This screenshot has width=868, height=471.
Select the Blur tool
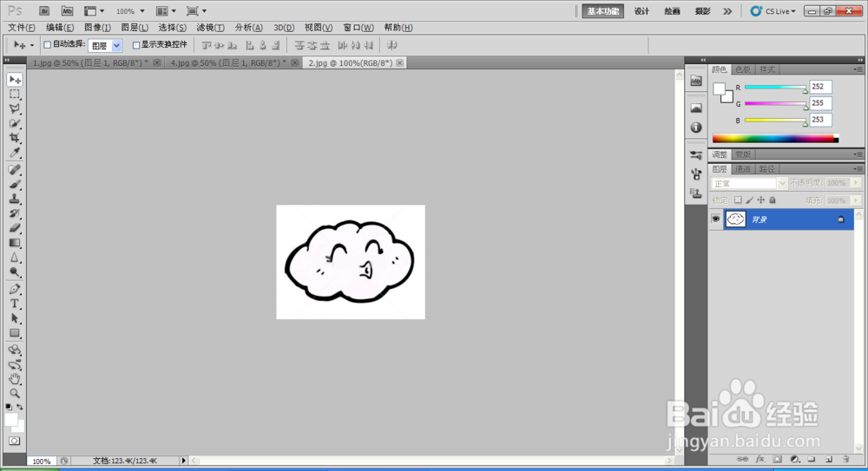pos(15,258)
